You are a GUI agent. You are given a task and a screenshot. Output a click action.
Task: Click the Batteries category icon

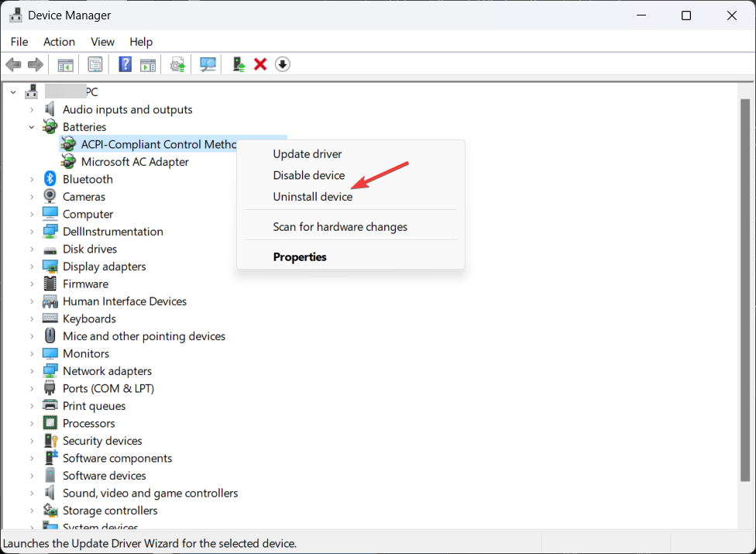pos(50,127)
